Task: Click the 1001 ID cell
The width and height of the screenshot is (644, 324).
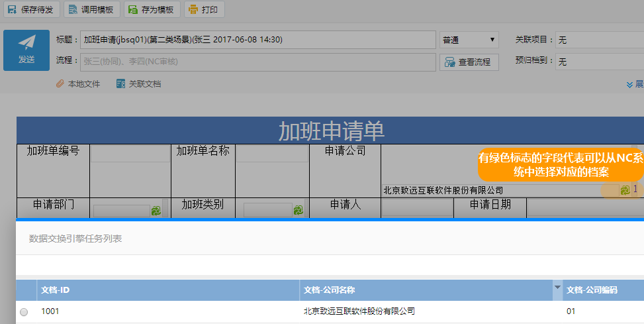Action: [50, 311]
